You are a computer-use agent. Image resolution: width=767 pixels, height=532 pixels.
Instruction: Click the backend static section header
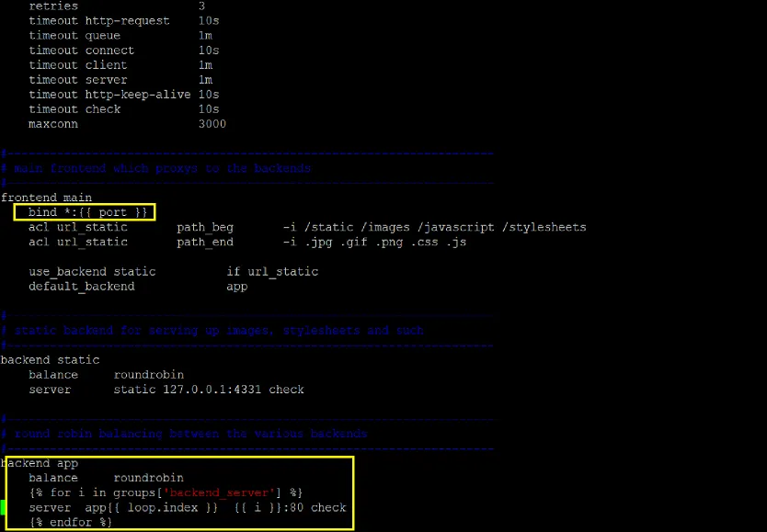(x=50, y=360)
